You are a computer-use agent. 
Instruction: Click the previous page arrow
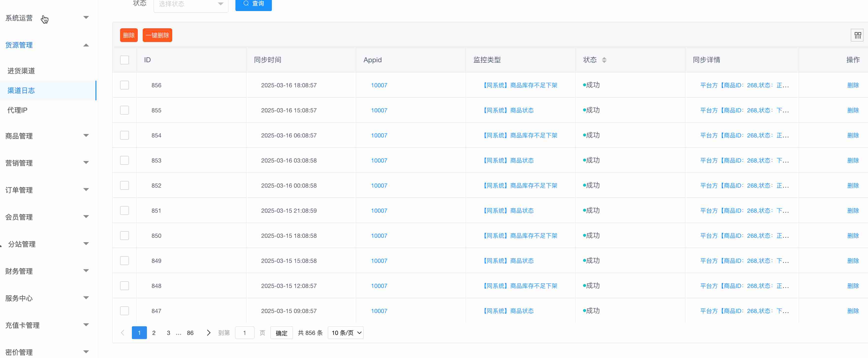point(123,333)
